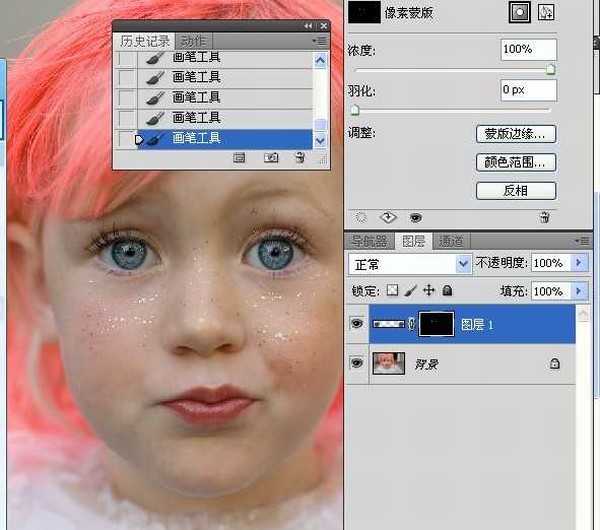600x530 pixels.
Task: Click the 背景 layer thumbnail
Action: [388, 363]
